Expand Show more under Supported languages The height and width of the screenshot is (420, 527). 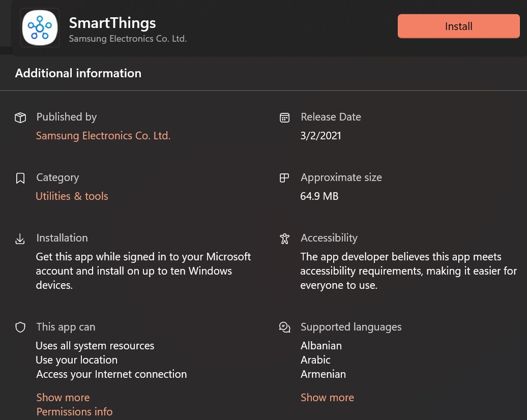click(x=327, y=398)
